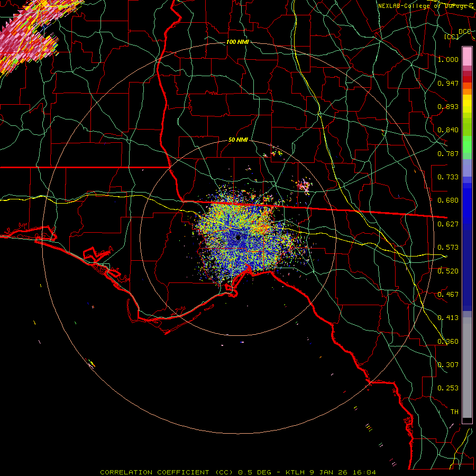This screenshot has height=476, width=476.
Task: Click the "100 NMI" range ring label
Action: pos(237,42)
